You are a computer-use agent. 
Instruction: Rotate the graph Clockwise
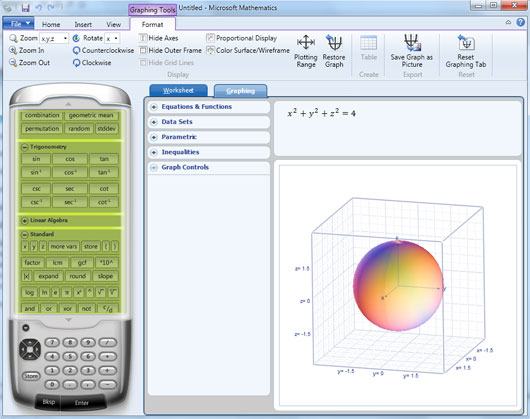pos(92,63)
